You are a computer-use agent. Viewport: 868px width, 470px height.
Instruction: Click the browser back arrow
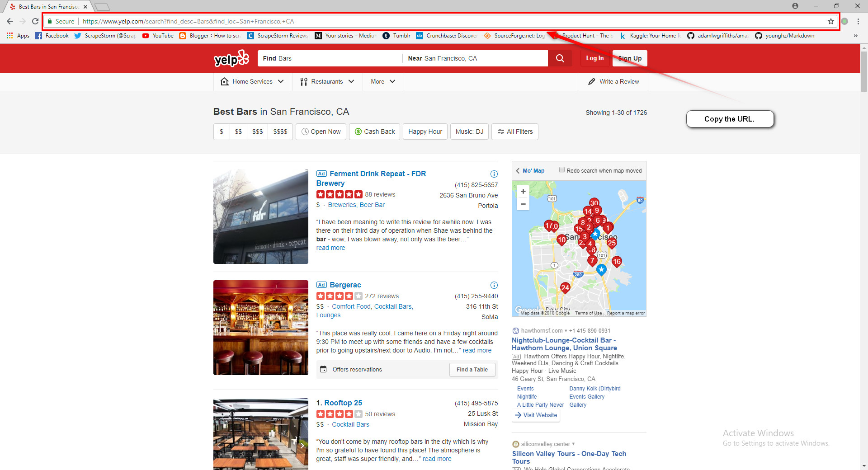(10, 21)
